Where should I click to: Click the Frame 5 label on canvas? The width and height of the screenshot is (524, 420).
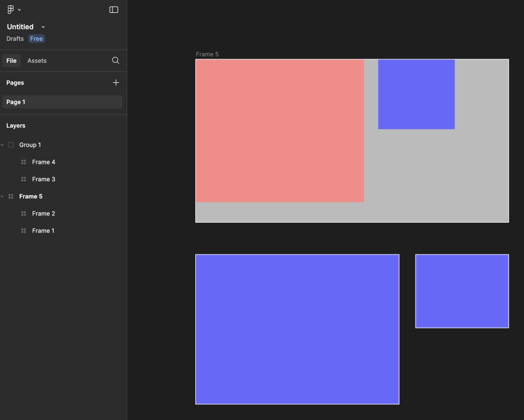click(207, 54)
